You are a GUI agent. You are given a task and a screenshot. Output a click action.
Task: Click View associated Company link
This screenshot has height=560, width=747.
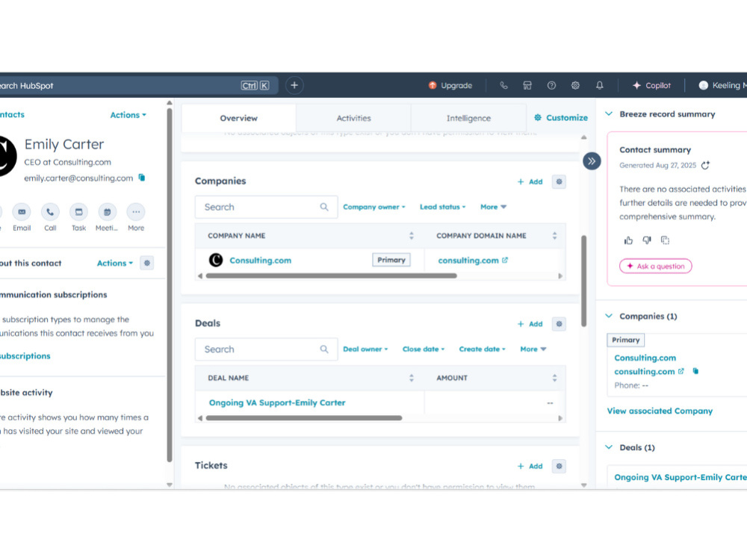tap(660, 411)
